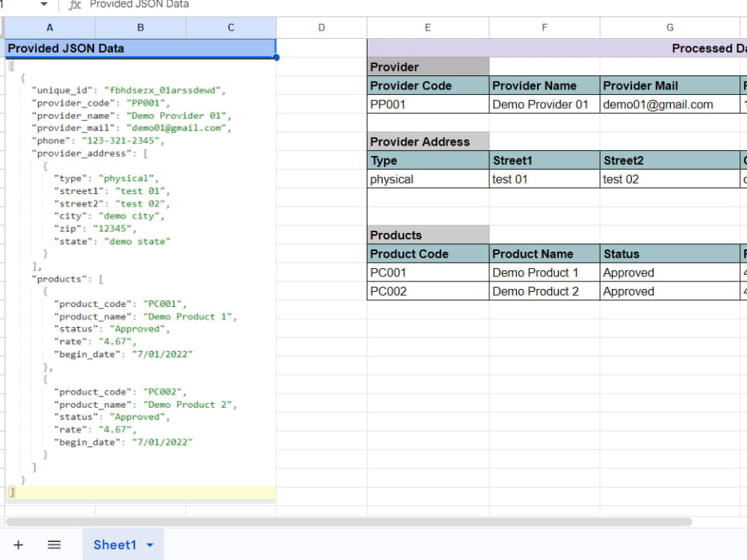Select column F header

point(545,28)
